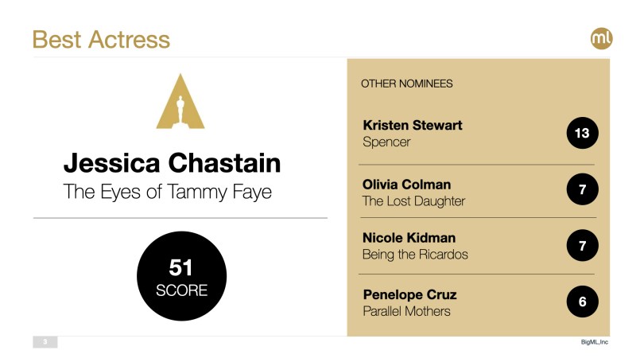644x362 pixels.
Task: Click the BigML, Inc footer text
Action: 595,342
